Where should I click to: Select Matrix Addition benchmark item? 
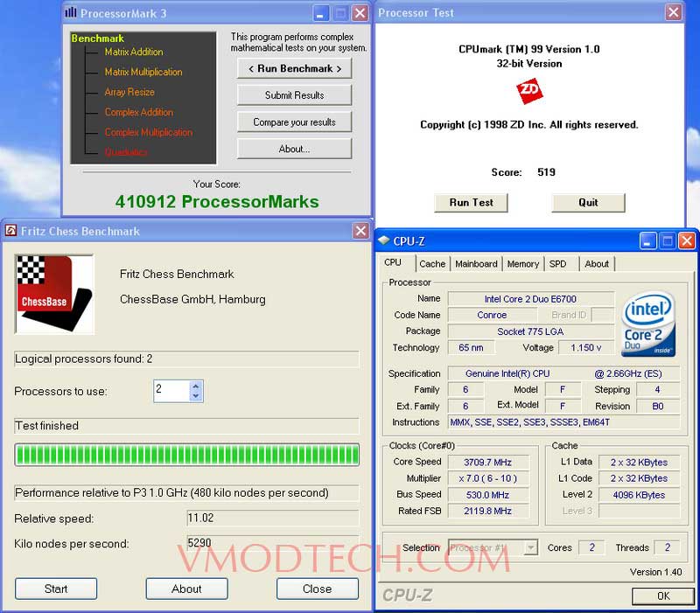click(x=134, y=52)
